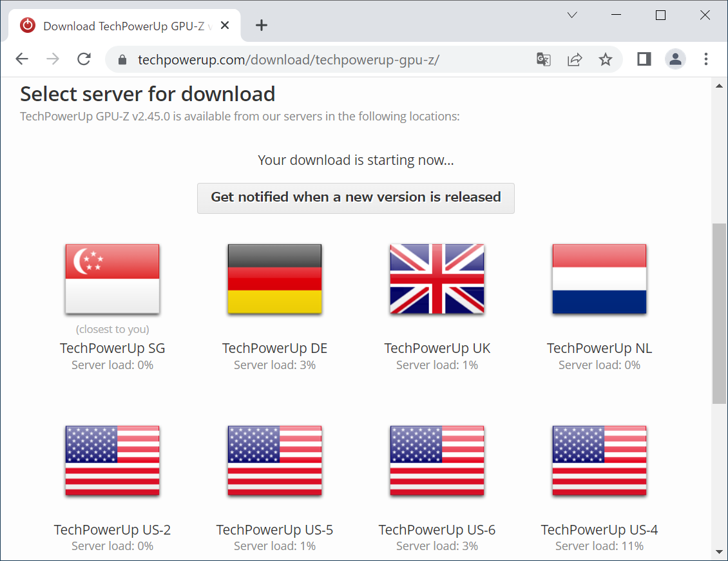Click the forward navigation arrow
Image resolution: width=728 pixels, height=561 pixels.
pyautogui.click(x=53, y=59)
